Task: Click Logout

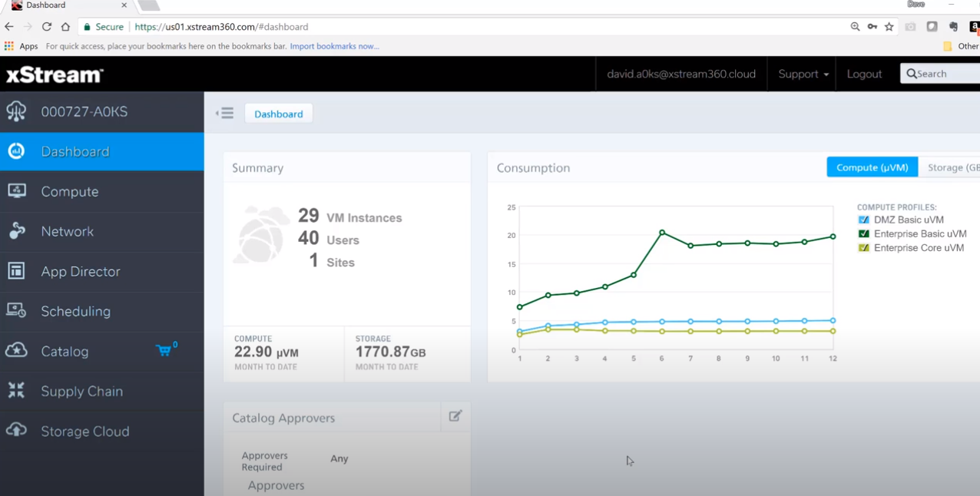Action: 864,74
